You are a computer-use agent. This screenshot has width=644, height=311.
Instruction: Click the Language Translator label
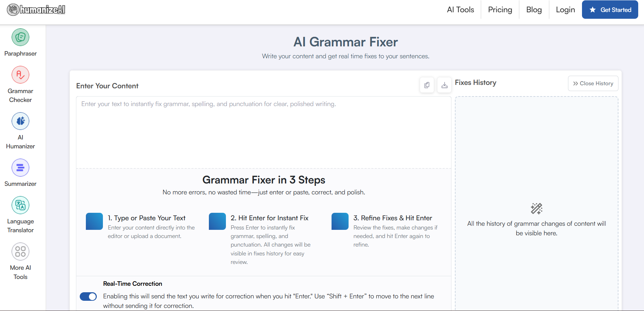20,226
